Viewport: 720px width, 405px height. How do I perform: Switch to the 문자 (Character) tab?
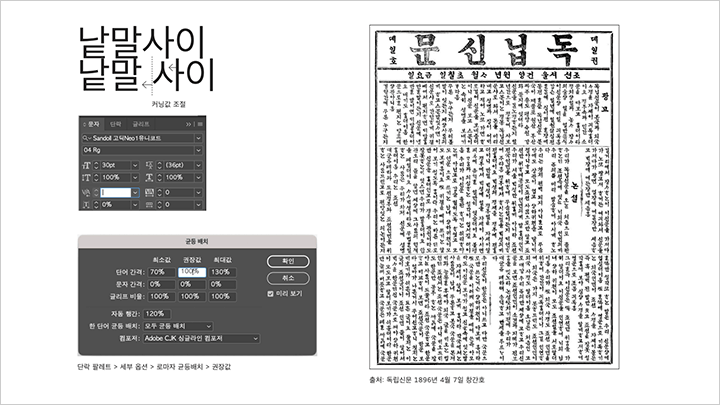93,124
